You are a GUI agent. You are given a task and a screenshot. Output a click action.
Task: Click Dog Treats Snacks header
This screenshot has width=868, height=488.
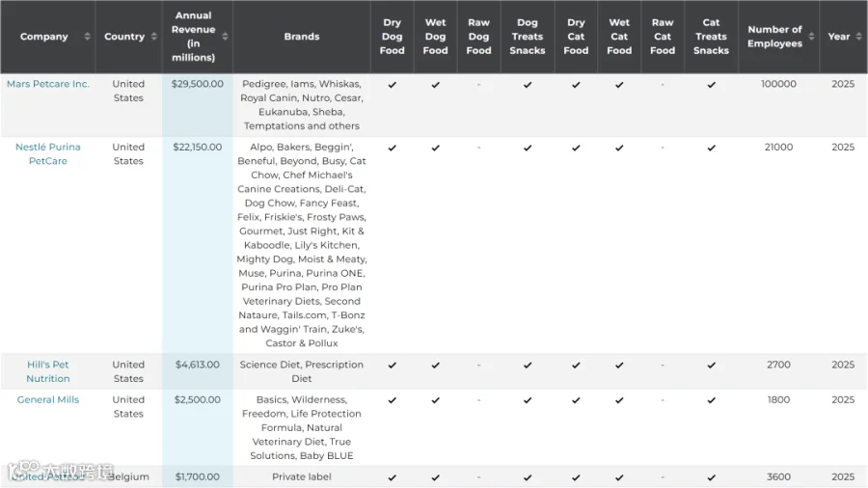click(528, 37)
